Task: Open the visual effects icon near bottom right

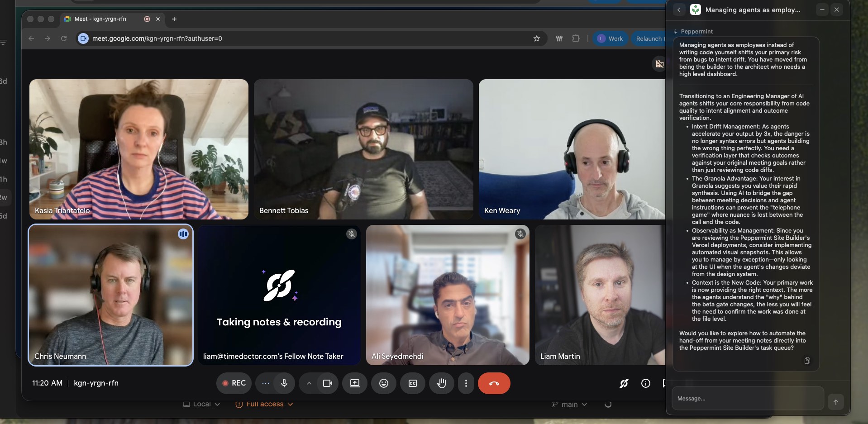Action: tap(624, 383)
